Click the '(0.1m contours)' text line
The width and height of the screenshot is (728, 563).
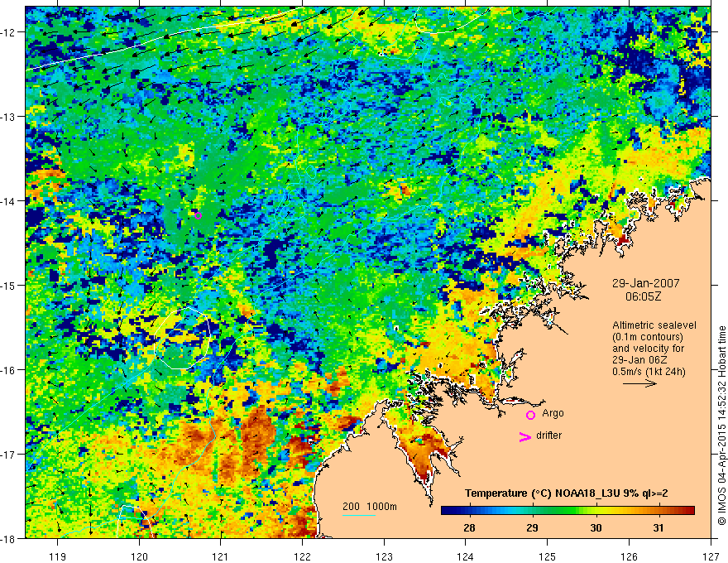(x=648, y=337)
